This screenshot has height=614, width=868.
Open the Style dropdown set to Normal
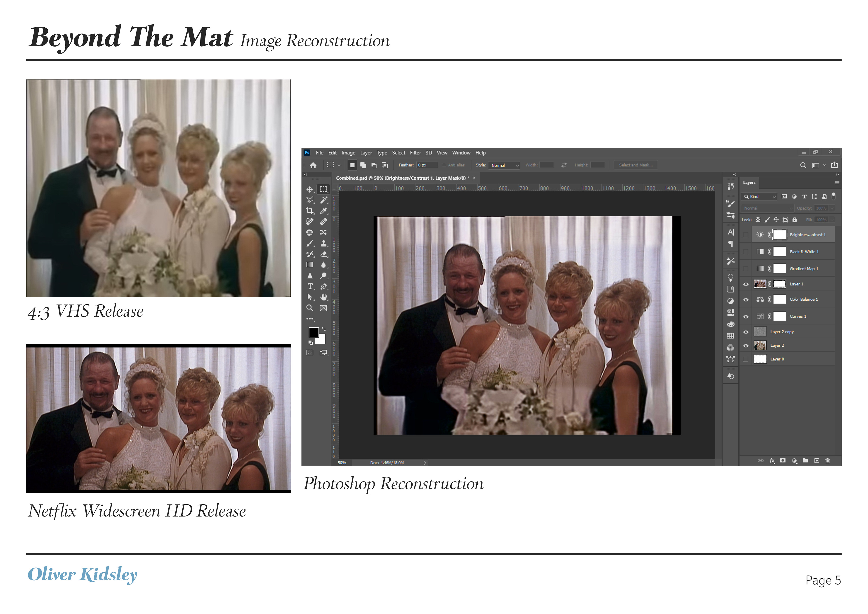[x=504, y=166]
